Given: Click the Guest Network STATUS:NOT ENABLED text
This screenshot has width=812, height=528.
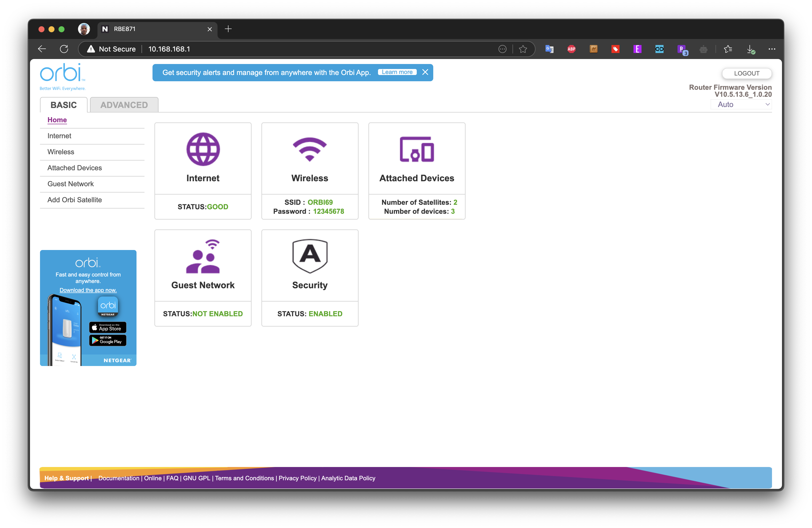Looking at the screenshot, I should click(x=203, y=314).
